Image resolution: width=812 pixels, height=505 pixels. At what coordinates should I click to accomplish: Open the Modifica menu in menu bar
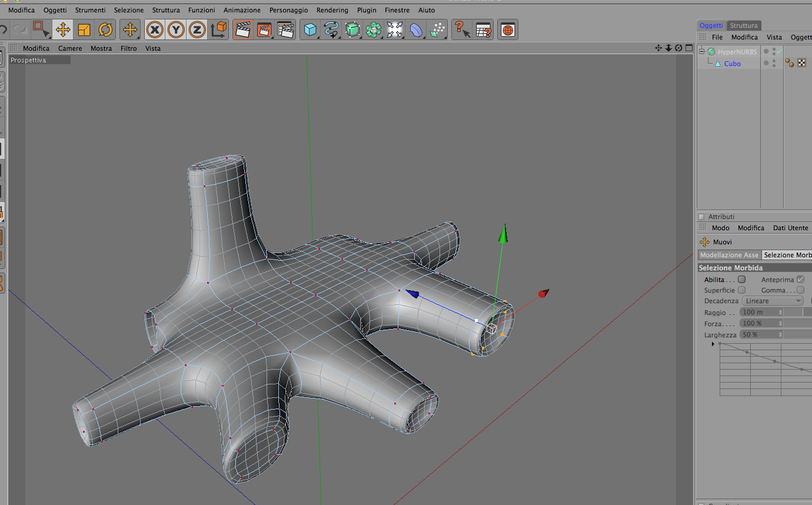pyautogui.click(x=21, y=10)
